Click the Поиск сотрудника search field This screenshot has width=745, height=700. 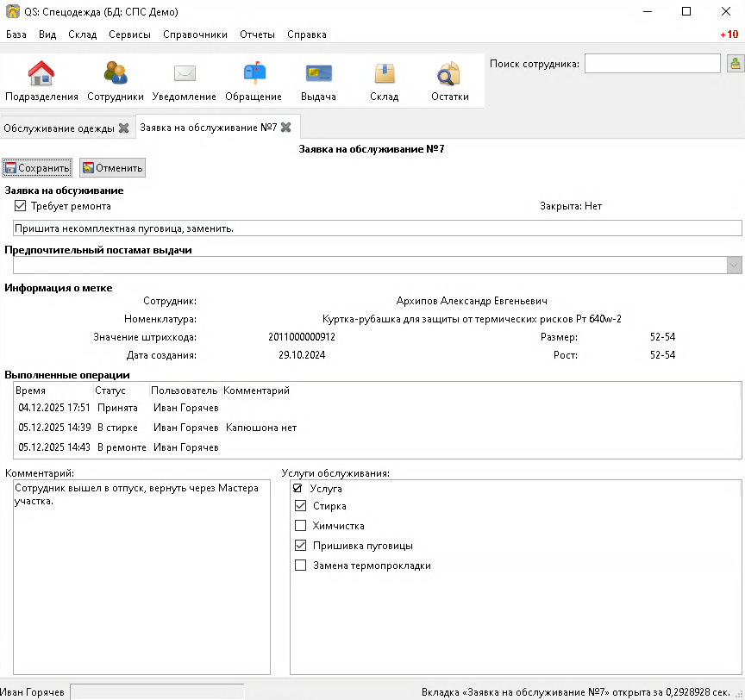click(652, 64)
